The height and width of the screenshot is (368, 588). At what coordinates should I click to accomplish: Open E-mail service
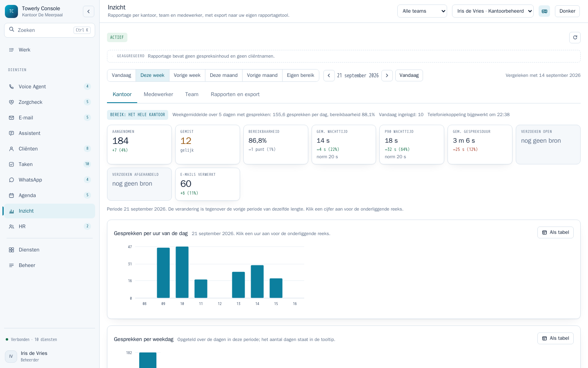[49, 118]
